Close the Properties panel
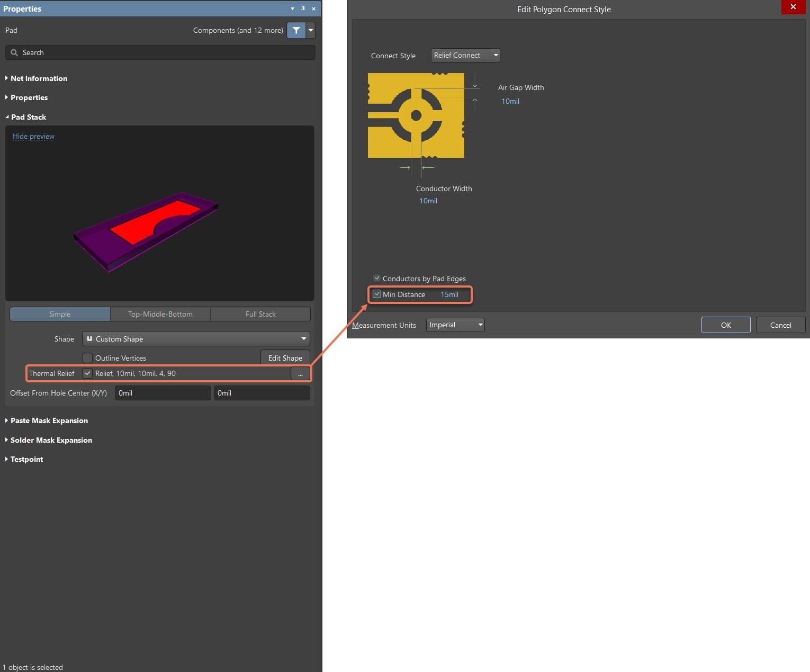 point(313,8)
